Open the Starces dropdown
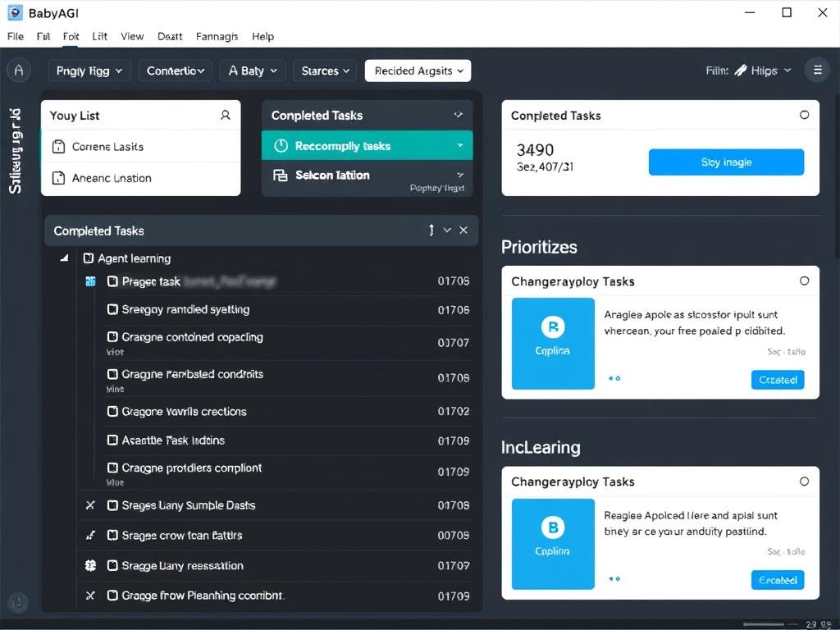The image size is (840, 630). coord(325,71)
